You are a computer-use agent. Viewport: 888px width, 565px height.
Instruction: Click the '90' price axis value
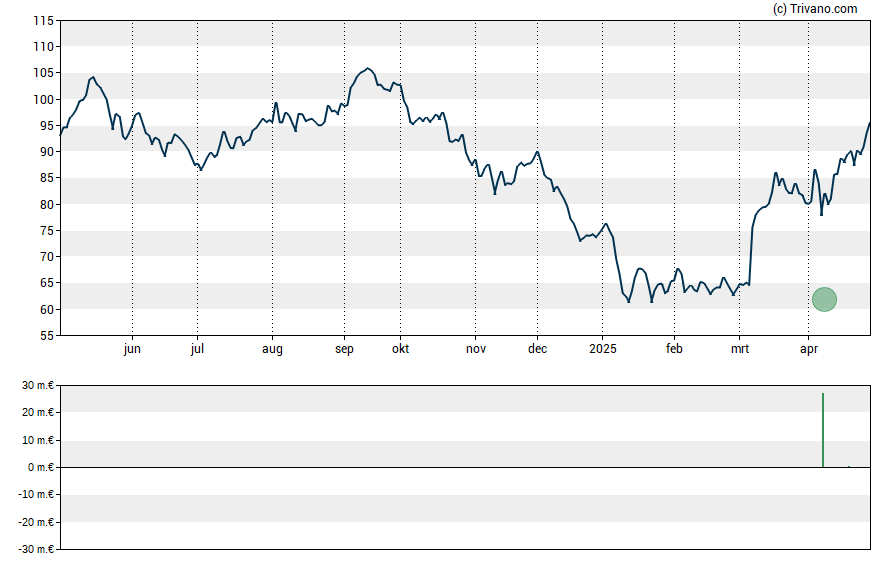pyautogui.click(x=47, y=152)
